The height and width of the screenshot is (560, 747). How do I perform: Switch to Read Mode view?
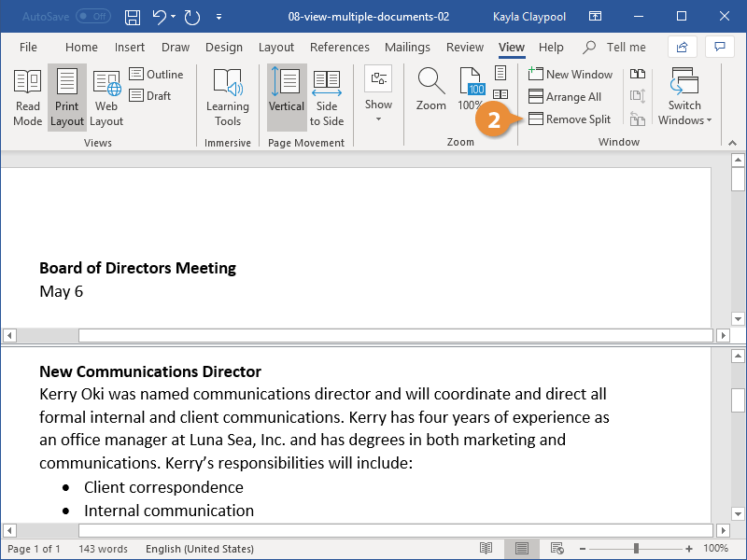pyautogui.click(x=27, y=97)
